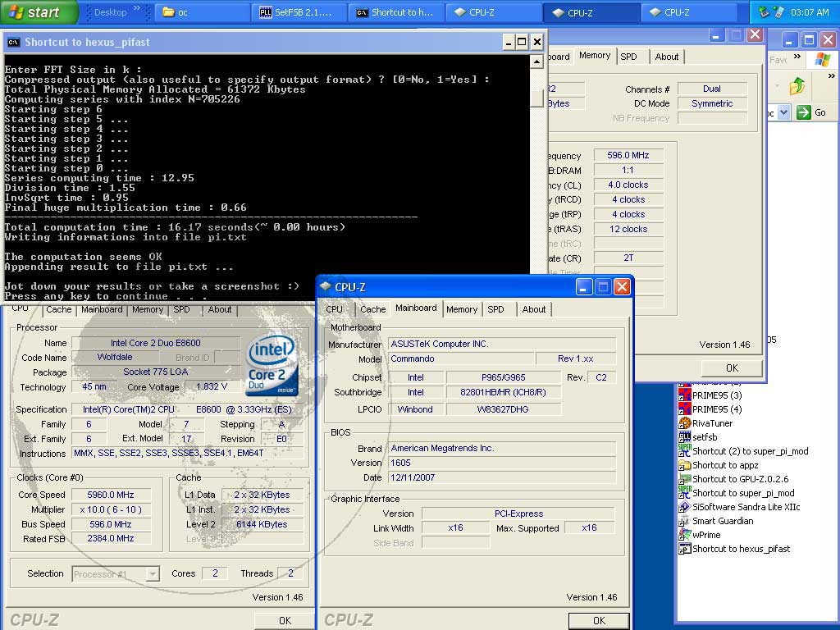Screen dimensions: 840x630
Task: Open the Start menu
Action: (39, 11)
